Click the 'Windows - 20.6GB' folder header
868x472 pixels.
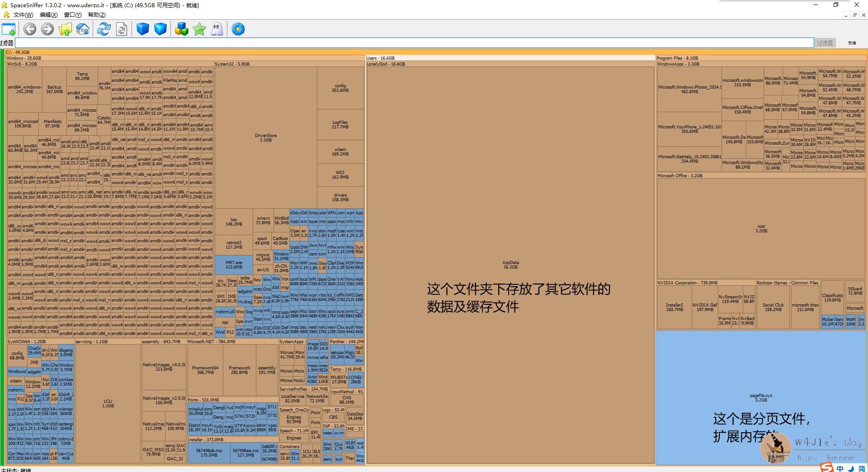tap(185, 58)
